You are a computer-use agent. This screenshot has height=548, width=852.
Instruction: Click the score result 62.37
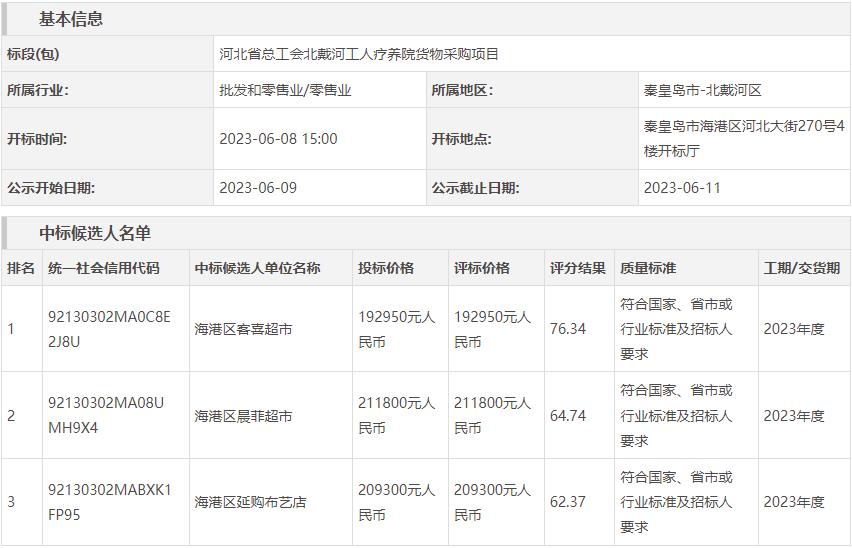[x=567, y=502]
